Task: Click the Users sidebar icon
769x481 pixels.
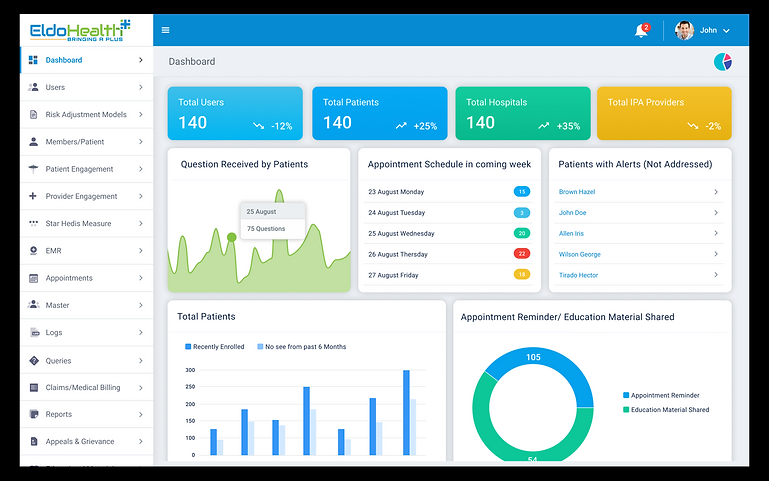Action: click(x=33, y=87)
